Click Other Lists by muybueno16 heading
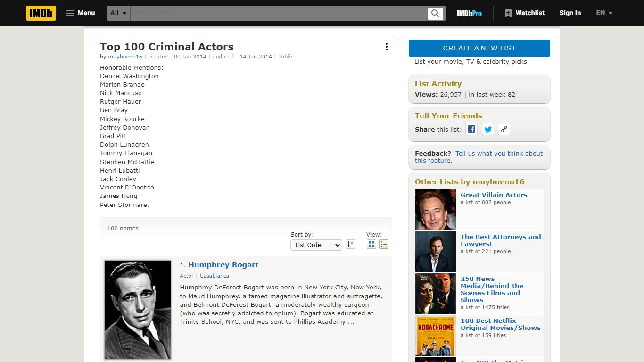This screenshot has width=644, height=362. pyautogui.click(x=470, y=182)
